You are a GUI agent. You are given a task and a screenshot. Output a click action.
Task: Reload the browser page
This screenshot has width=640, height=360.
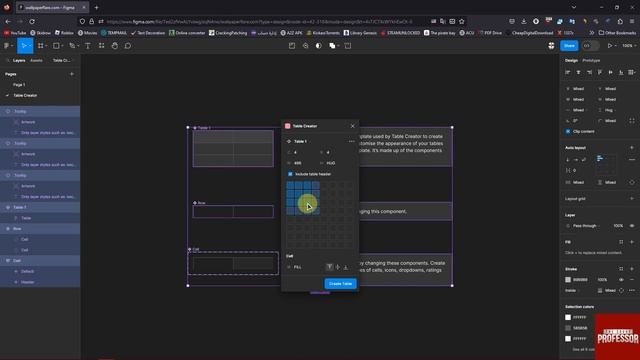point(32,21)
